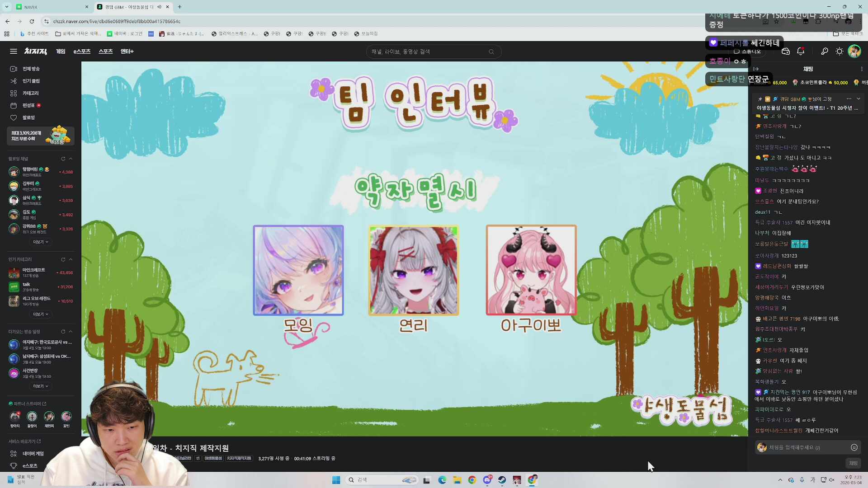Open Steam from the Windows taskbar

[502, 480]
